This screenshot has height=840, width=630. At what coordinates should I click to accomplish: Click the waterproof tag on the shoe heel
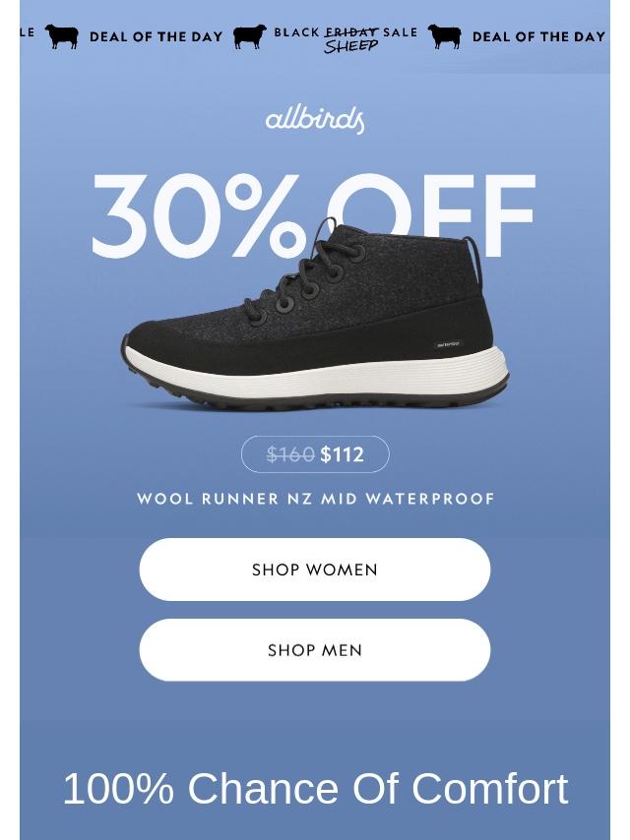[449, 344]
